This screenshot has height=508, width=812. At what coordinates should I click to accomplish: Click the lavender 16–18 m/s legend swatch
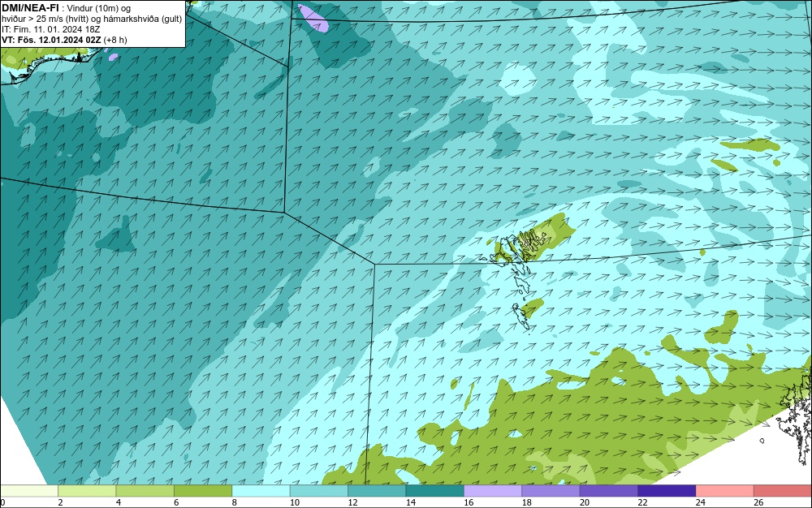point(493,491)
